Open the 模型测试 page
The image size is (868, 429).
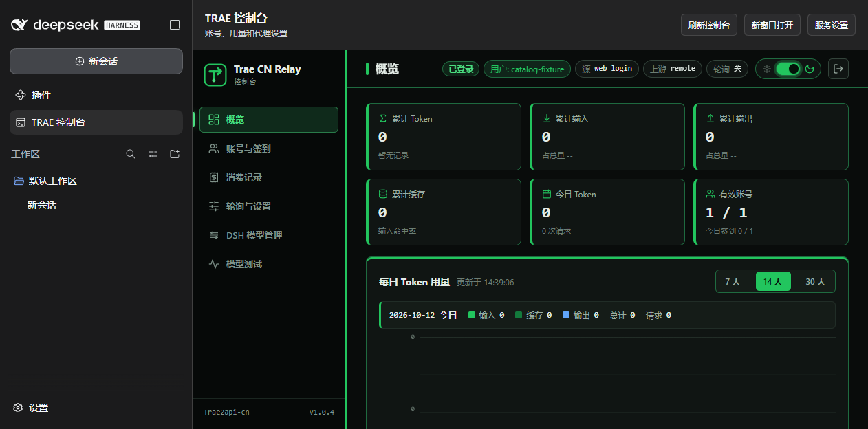coord(269,264)
